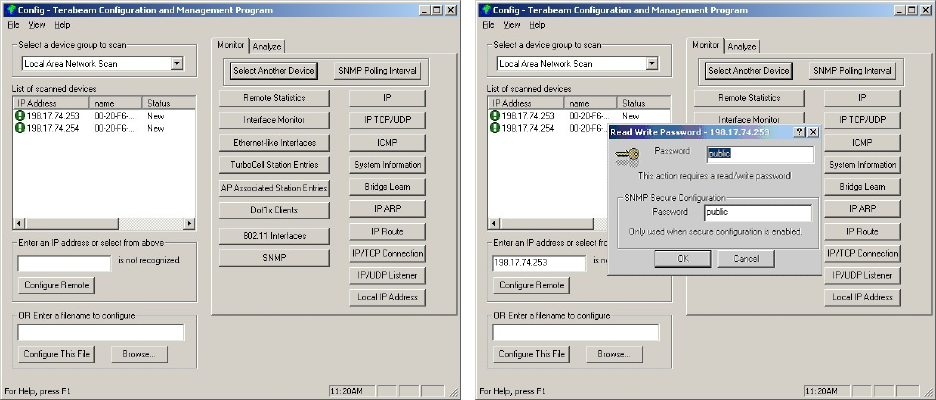The width and height of the screenshot is (936, 400).
Task: Switch to the Analyze tab in the window behind the password dialog
Action: [742, 47]
